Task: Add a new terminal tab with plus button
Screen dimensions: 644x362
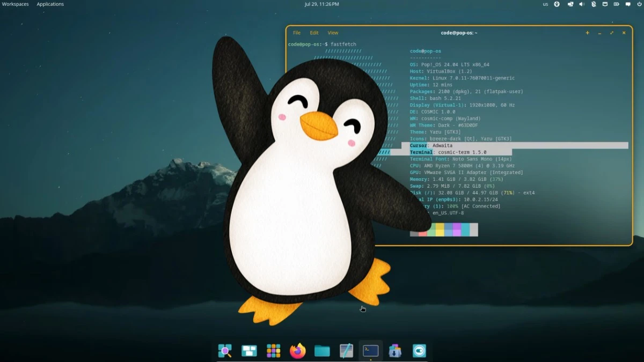Action: point(587,33)
